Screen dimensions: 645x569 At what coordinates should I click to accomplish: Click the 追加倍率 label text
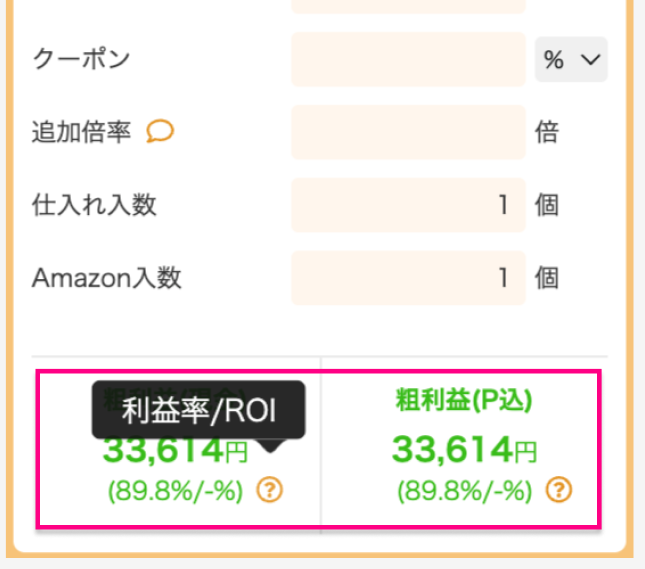(x=81, y=132)
